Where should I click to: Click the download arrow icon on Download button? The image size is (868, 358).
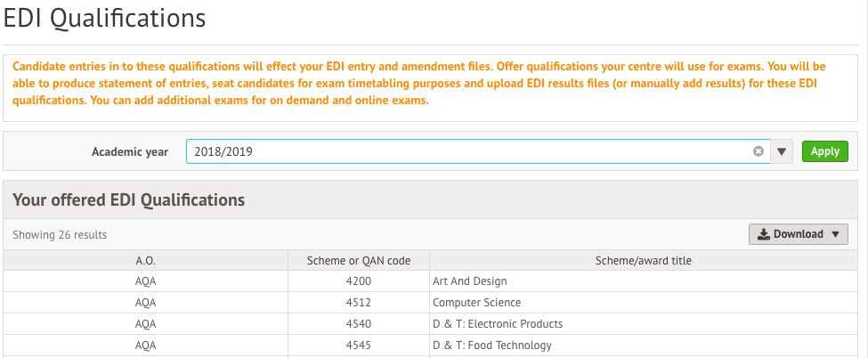coord(764,234)
